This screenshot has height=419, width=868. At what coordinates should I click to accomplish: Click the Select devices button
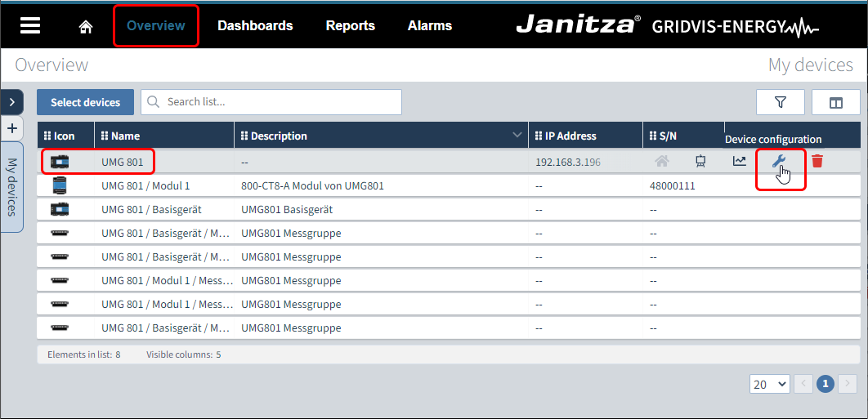coord(85,102)
